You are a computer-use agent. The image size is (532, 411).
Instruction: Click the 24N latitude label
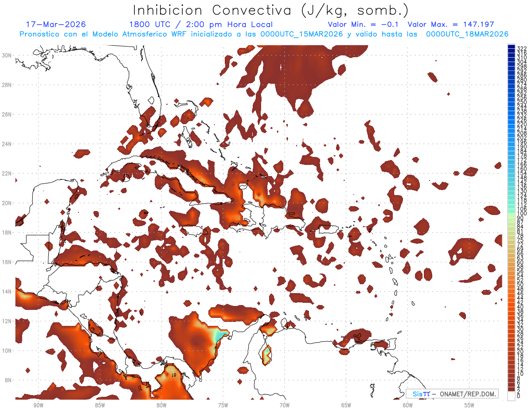[x=7, y=144]
